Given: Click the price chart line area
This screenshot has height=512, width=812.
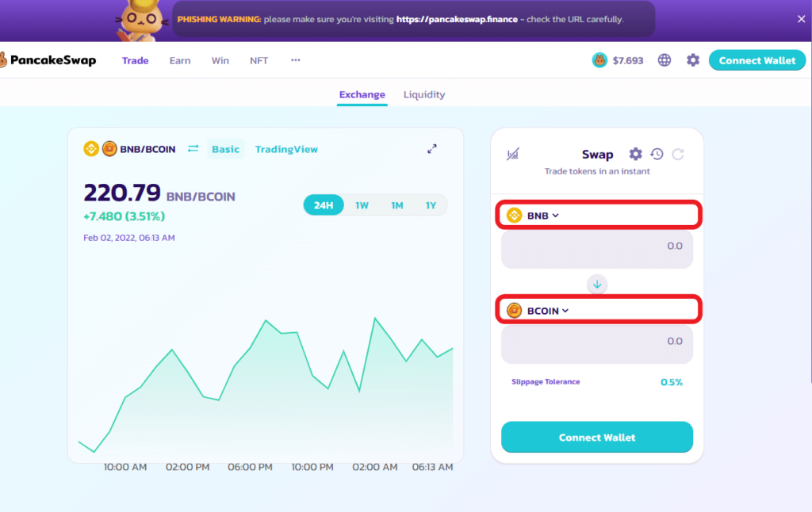Looking at the screenshot, I should (266, 386).
